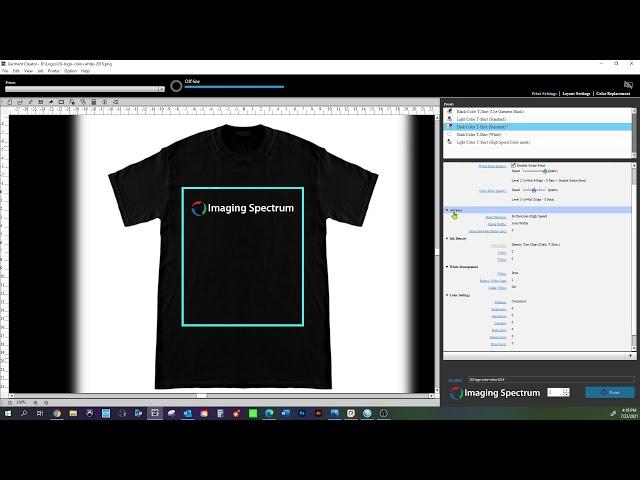Open Photoshop from the taskbar
Viewport: 640px width, 480px height.
point(302,413)
